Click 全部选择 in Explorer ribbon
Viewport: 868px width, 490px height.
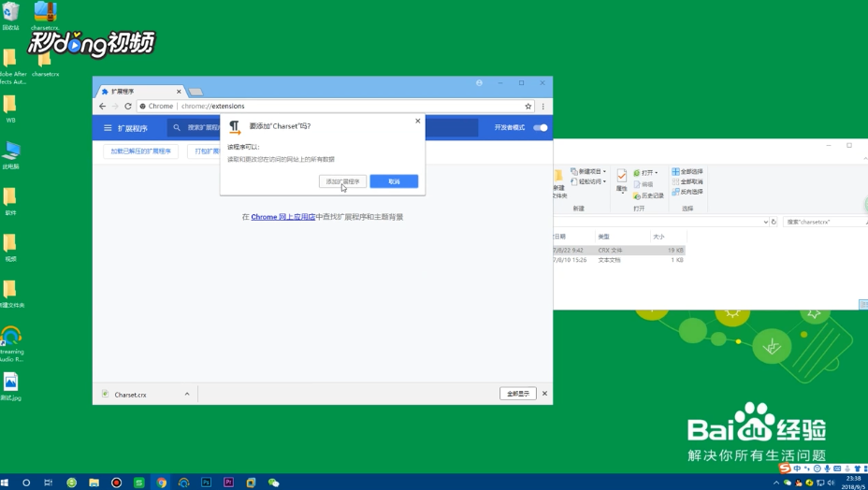687,172
